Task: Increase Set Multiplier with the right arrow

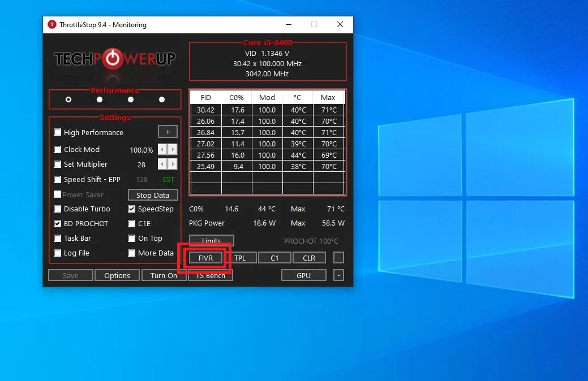Action: pos(173,164)
